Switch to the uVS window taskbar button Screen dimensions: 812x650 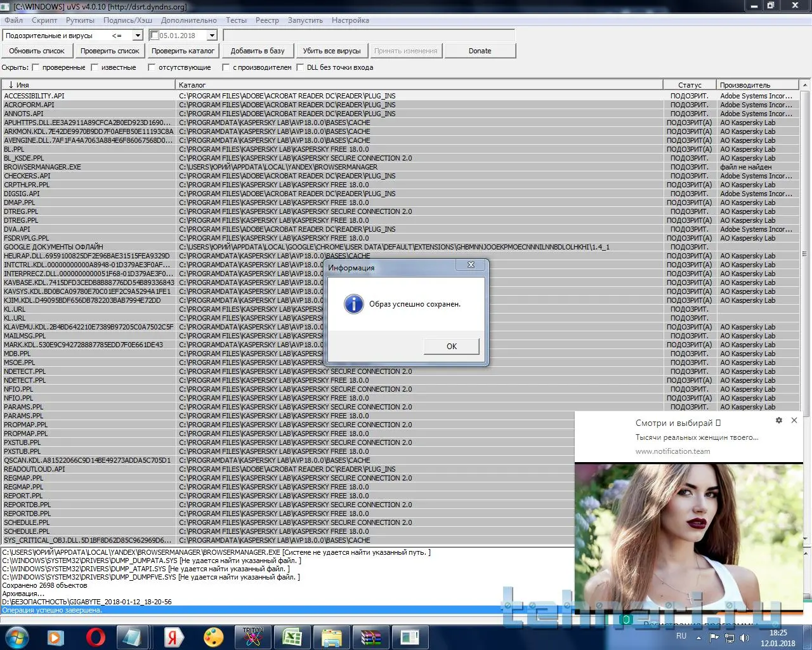point(410,637)
